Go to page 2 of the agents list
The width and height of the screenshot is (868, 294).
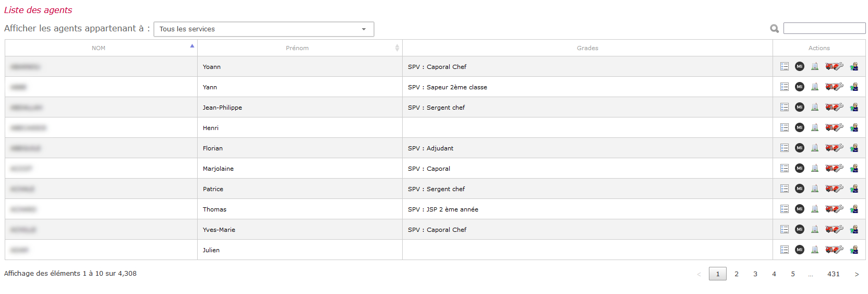pyautogui.click(x=737, y=274)
